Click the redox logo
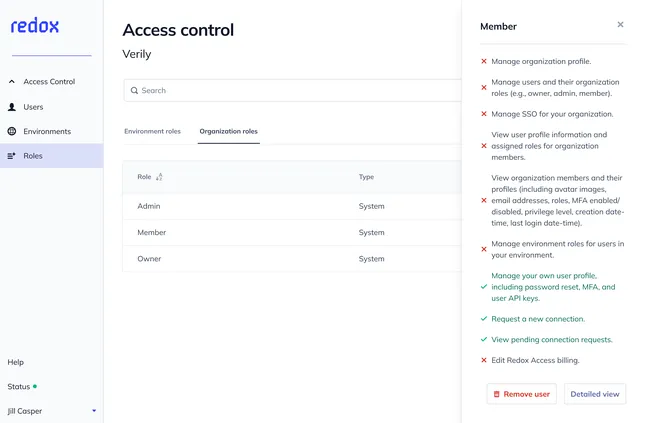 pos(35,26)
